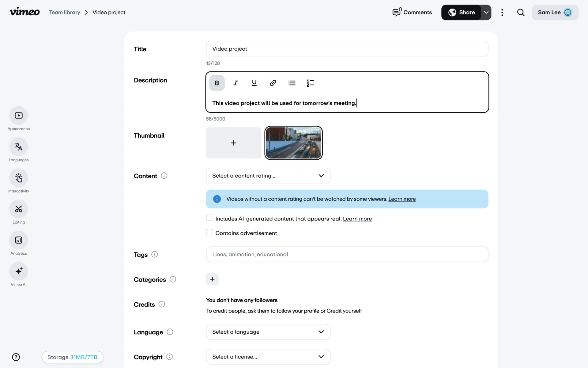Open the Analytics sidebar panel
This screenshot has width=588, height=368.
click(x=19, y=240)
